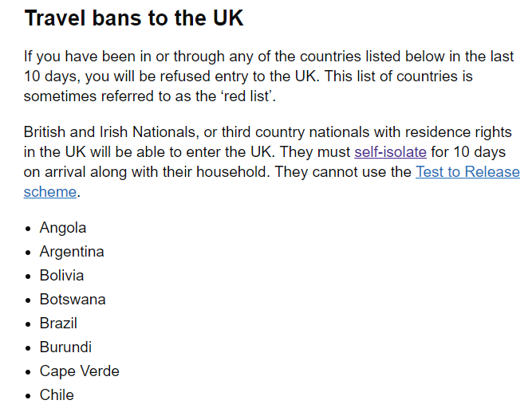Select the Argentina list item
The width and height of the screenshot is (532, 408).
pos(72,252)
